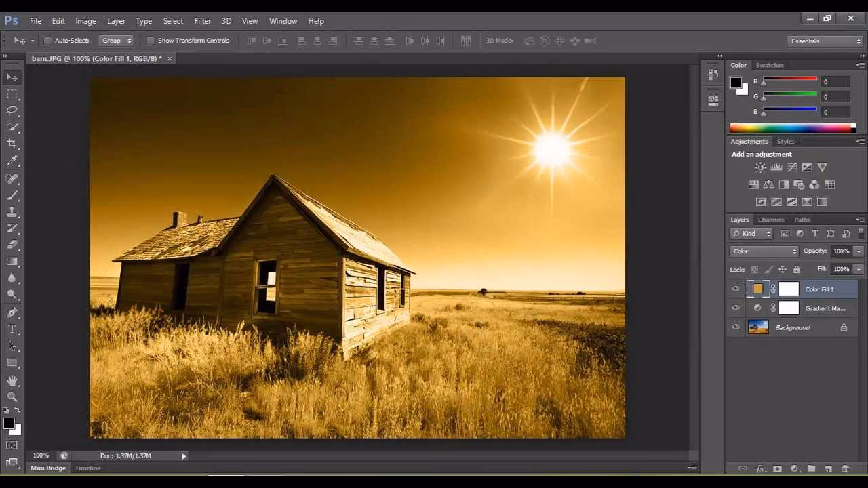Screen dimensions: 868x488
Task: Select the Zoom tool
Action: pos(12,397)
